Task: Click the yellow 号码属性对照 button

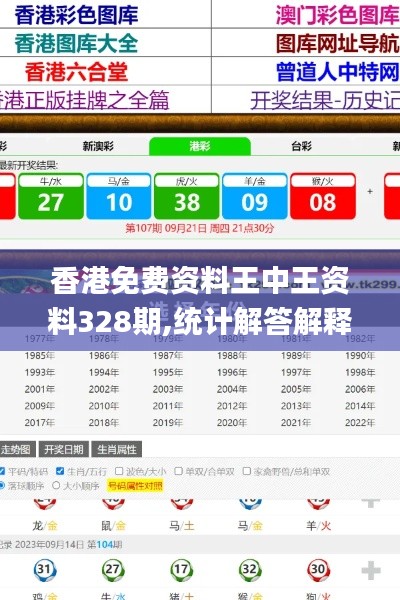Action: point(136,486)
